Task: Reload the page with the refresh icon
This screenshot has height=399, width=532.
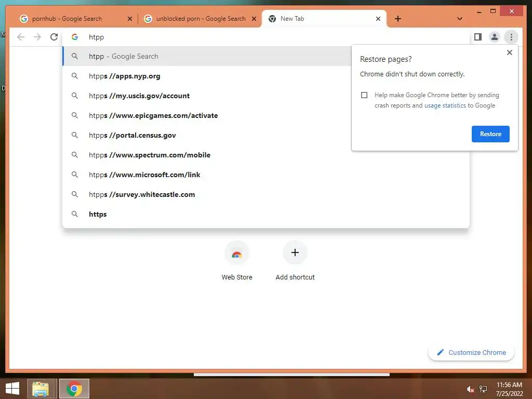Action: 54,37
